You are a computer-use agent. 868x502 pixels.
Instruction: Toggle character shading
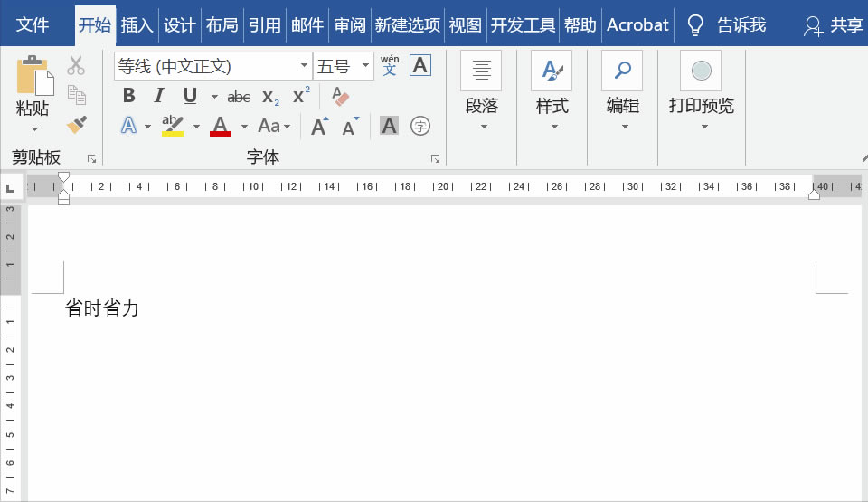coord(389,126)
